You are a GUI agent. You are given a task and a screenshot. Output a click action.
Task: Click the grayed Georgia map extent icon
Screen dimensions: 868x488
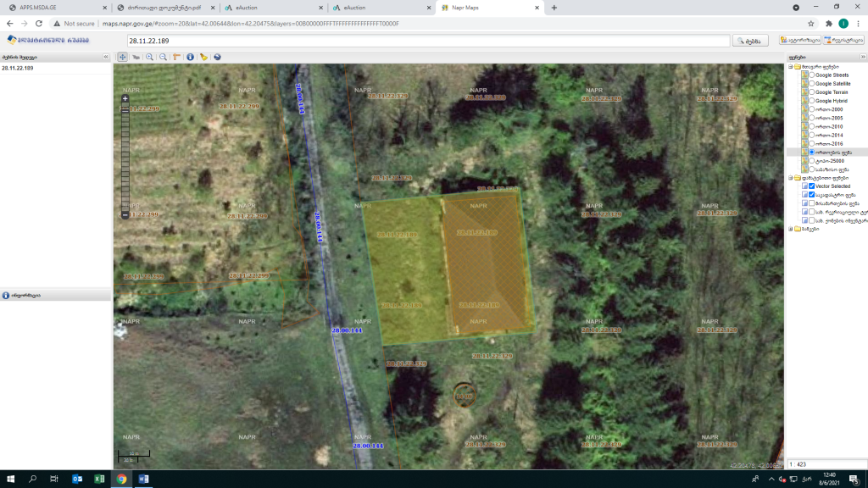point(136,57)
